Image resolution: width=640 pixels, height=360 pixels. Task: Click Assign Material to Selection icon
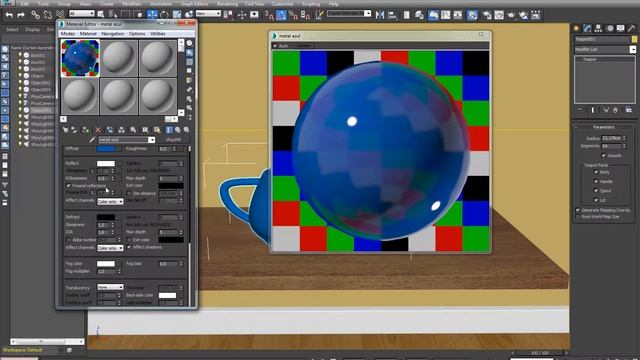tap(86, 130)
